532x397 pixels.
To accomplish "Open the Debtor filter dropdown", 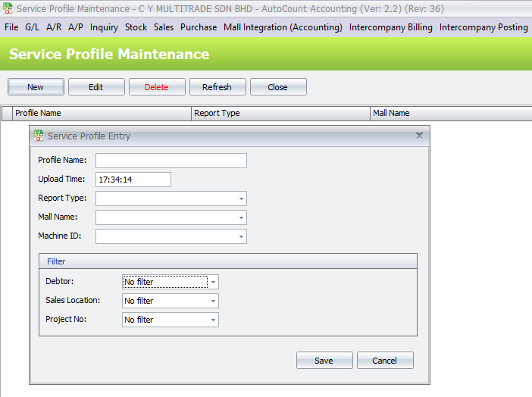I will [213, 282].
